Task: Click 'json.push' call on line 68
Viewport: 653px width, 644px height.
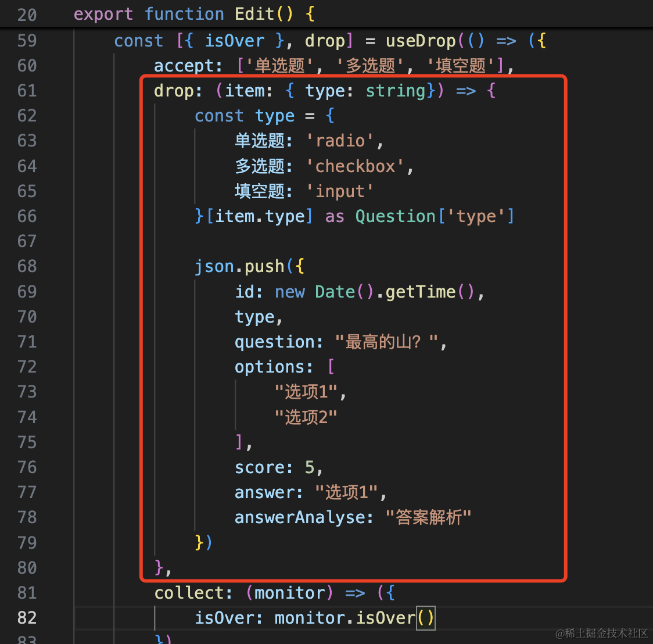Action: (239, 266)
